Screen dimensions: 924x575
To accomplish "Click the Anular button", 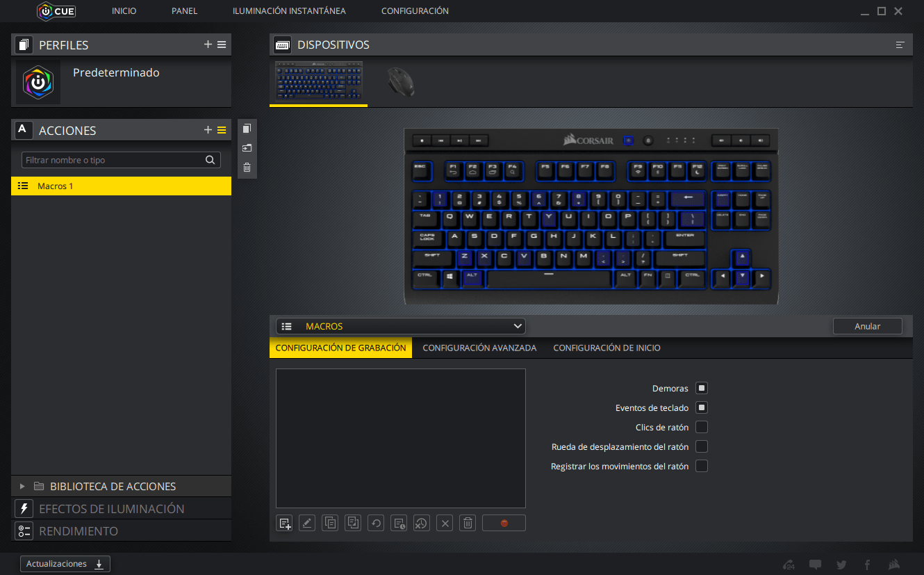I will click(x=867, y=326).
